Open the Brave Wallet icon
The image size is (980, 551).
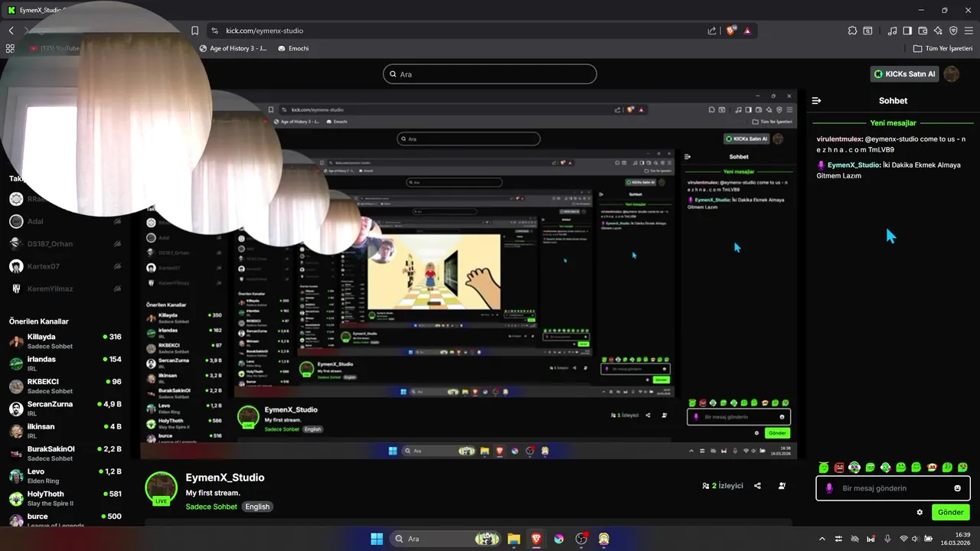923,31
